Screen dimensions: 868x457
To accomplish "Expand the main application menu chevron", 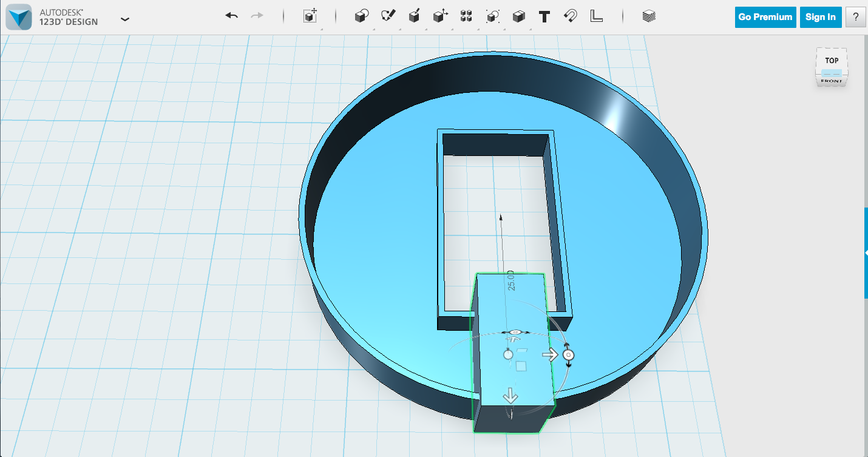I will coord(125,19).
